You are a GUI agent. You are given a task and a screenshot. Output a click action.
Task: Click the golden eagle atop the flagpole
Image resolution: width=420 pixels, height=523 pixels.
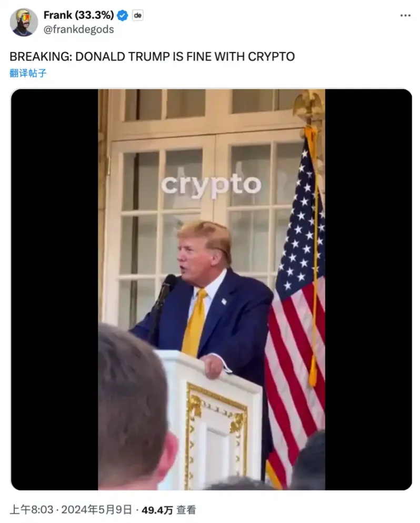coord(309,105)
